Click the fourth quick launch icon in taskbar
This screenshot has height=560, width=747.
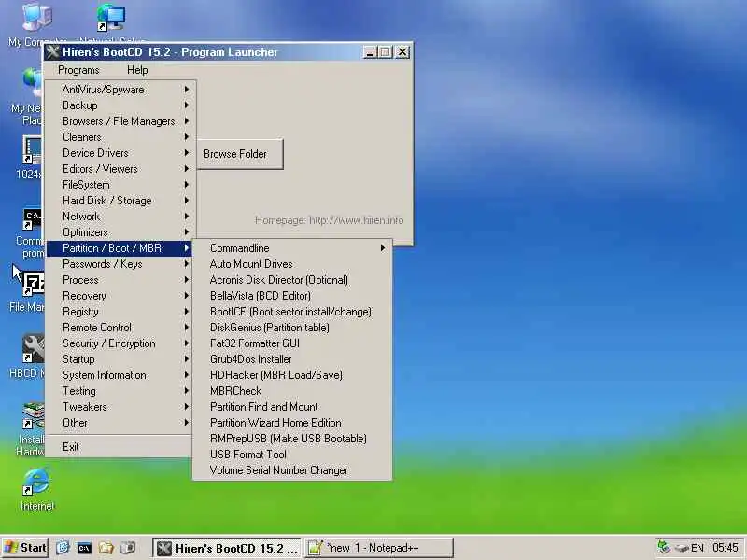[x=128, y=548]
